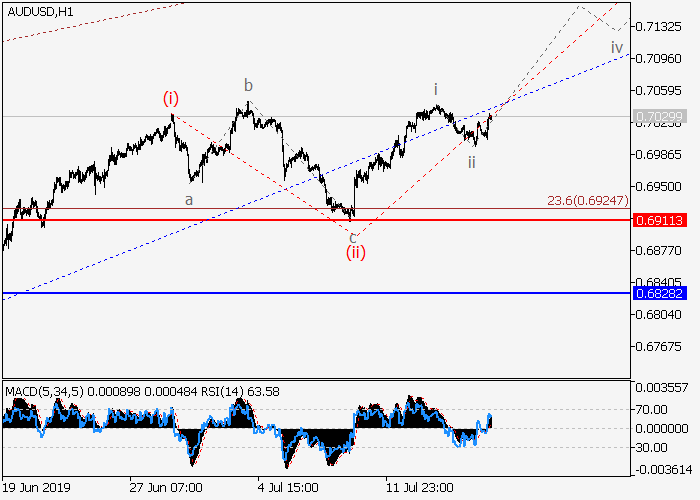This screenshot has width=700, height=500.
Task: Select the red (ii) wave label
Action: click(x=355, y=252)
